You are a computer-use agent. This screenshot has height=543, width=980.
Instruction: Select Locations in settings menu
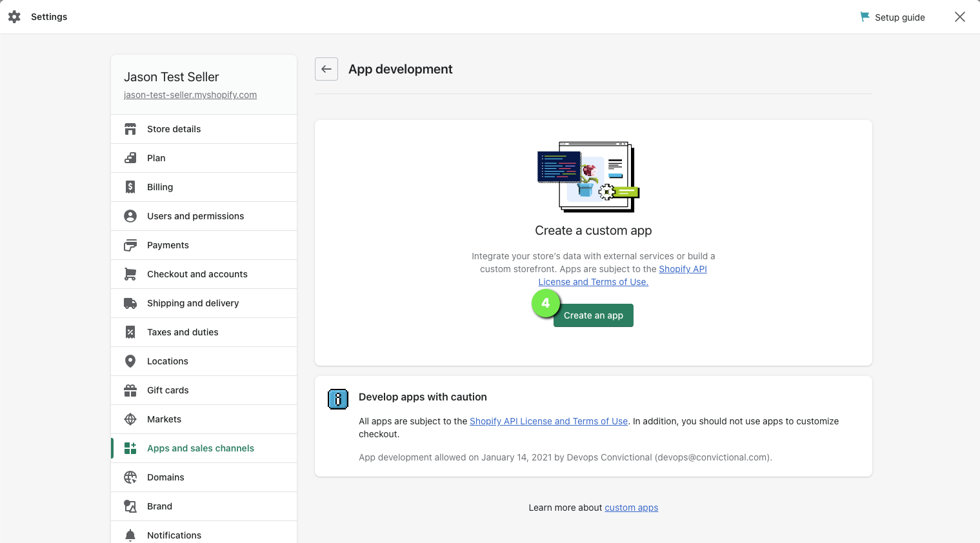click(204, 361)
